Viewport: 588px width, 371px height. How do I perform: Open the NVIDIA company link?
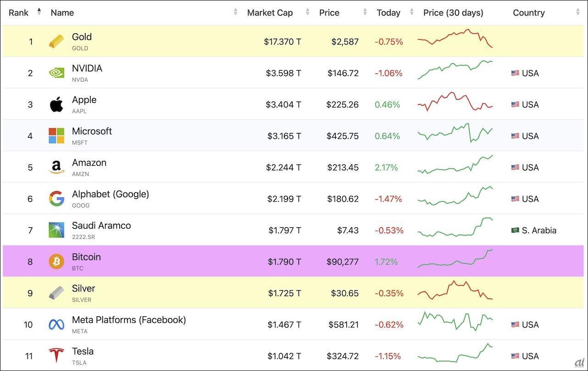(87, 68)
